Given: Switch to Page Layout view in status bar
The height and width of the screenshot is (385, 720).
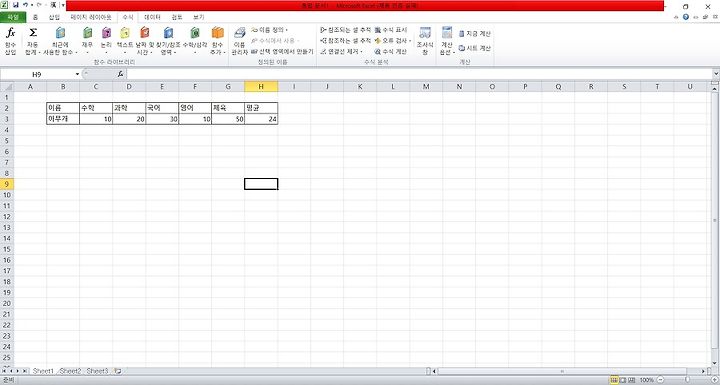Looking at the screenshot, I should 623,380.
